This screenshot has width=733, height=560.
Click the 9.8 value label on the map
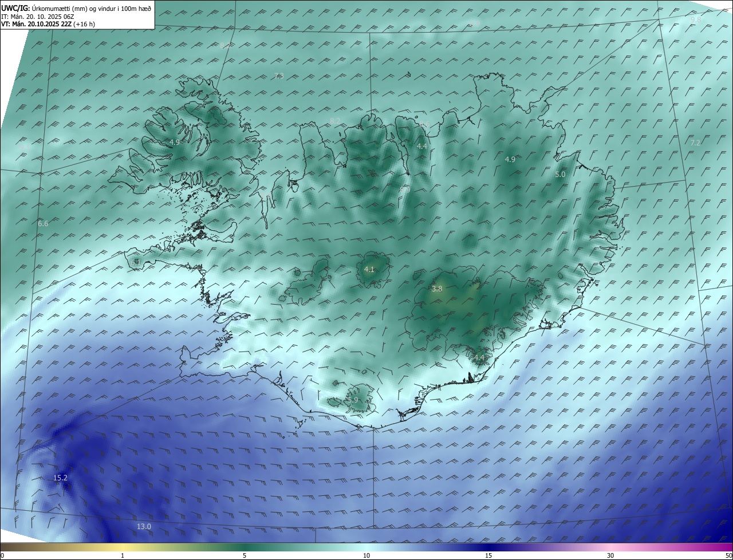point(696,19)
